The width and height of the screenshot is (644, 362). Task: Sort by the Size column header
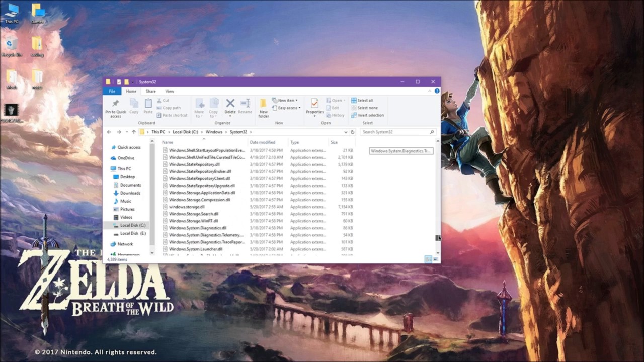point(341,142)
